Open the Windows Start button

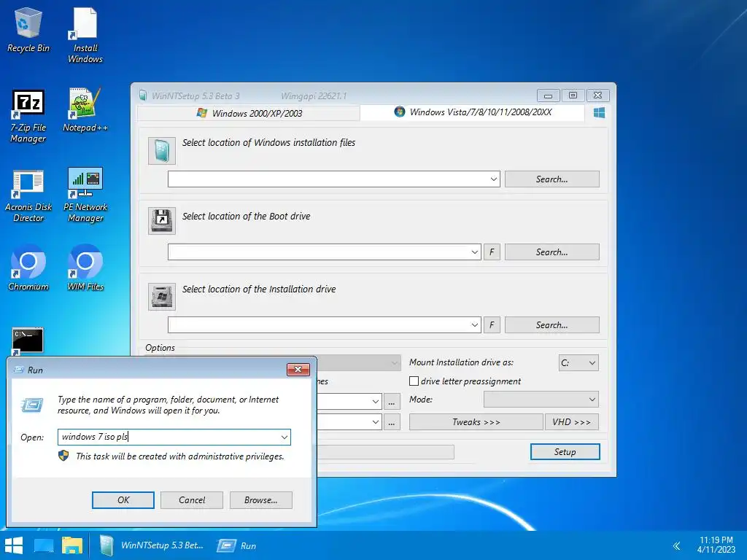(13, 545)
